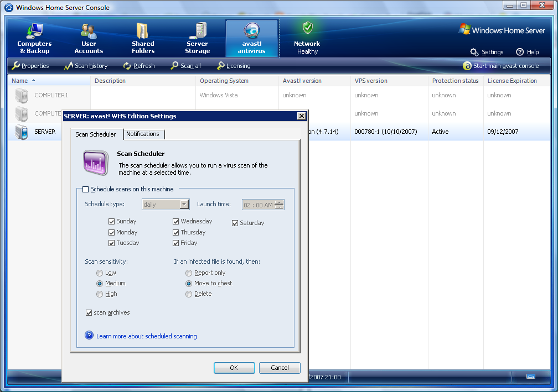Open the Schedule type dropdown
Image resolution: width=558 pixels, height=392 pixels.
pyautogui.click(x=184, y=205)
